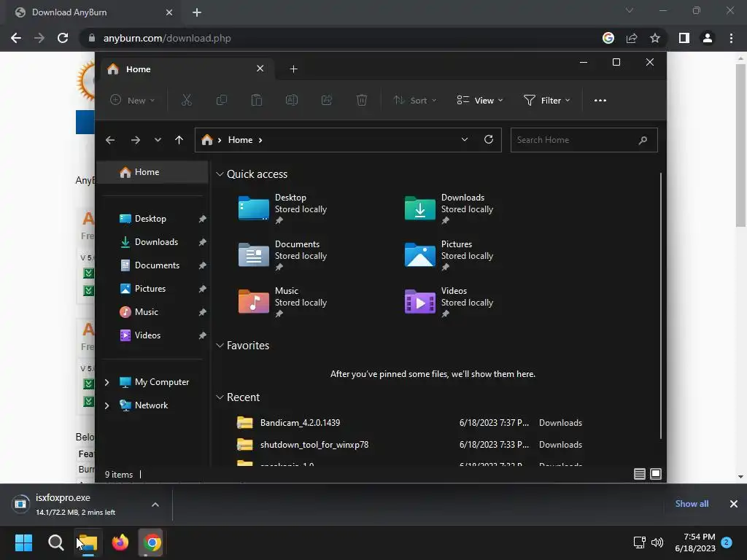The image size is (747, 560).
Task: Close the Home tab in Explorer
Action: pos(260,69)
